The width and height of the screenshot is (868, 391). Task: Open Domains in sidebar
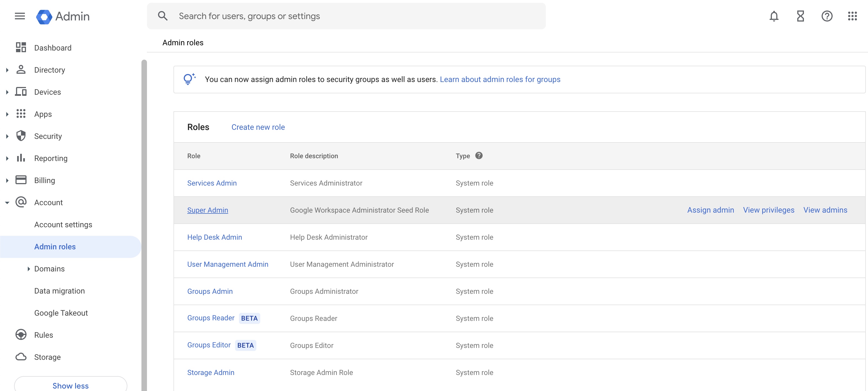tap(49, 269)
